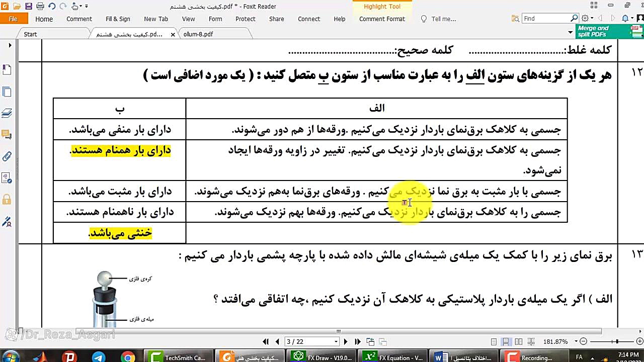Redo the last action

pos(63,6)
